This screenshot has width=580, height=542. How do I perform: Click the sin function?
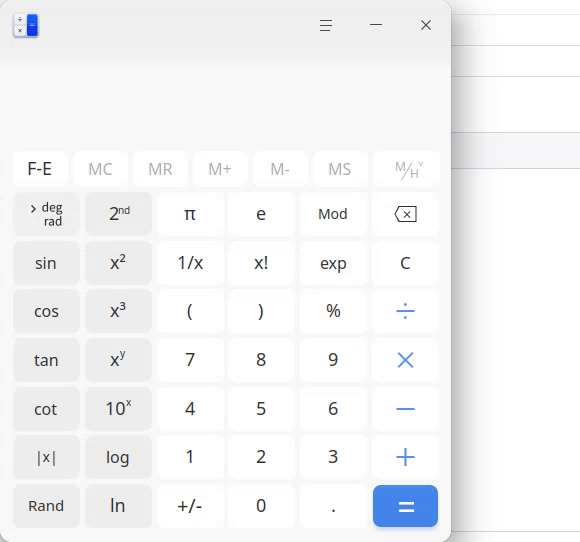tap(46, 263)
